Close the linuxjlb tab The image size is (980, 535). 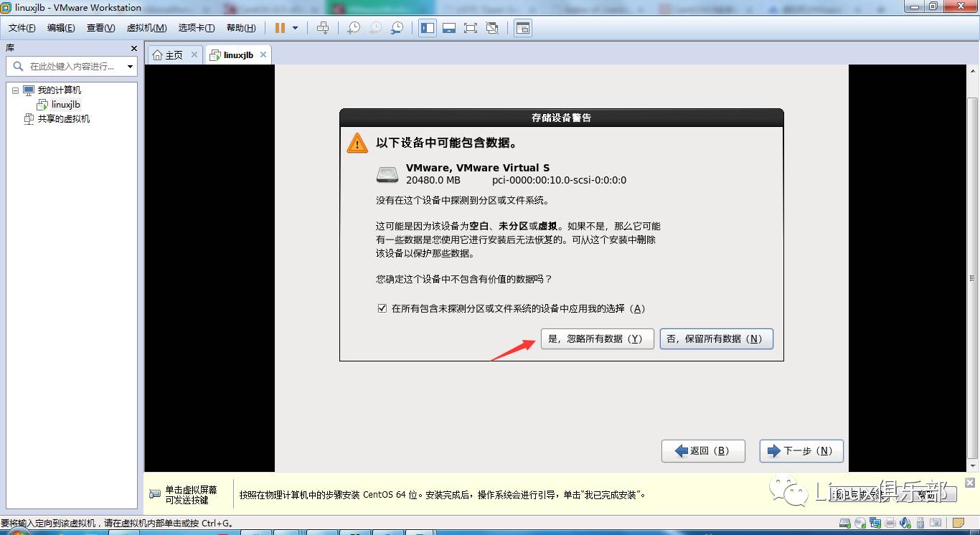click(x=263, y=55)
